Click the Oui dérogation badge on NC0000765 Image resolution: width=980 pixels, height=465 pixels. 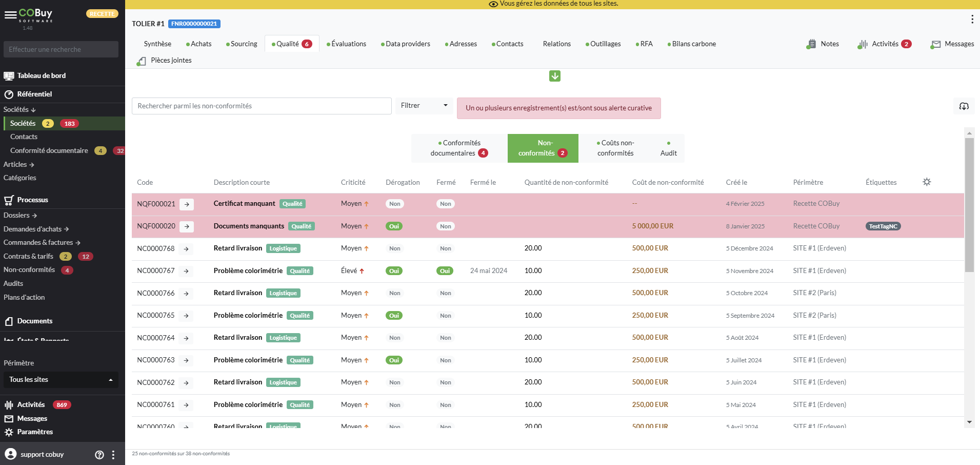394,316
